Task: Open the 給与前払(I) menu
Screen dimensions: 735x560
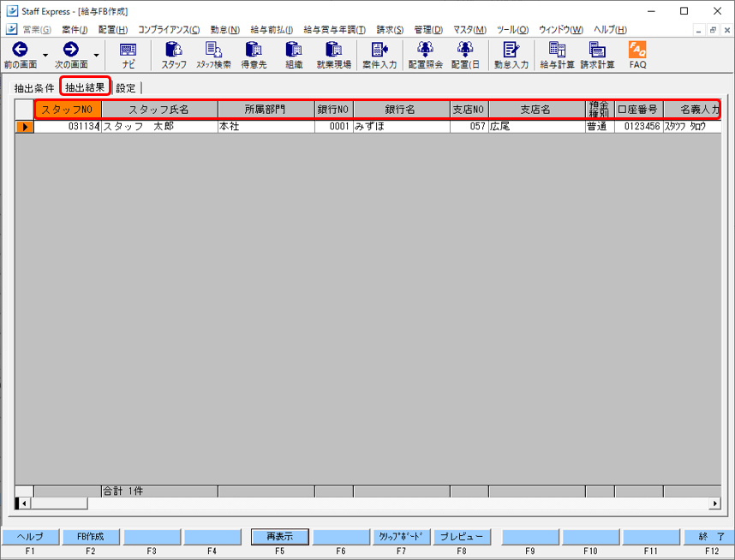Action: (x=272, y=30)
